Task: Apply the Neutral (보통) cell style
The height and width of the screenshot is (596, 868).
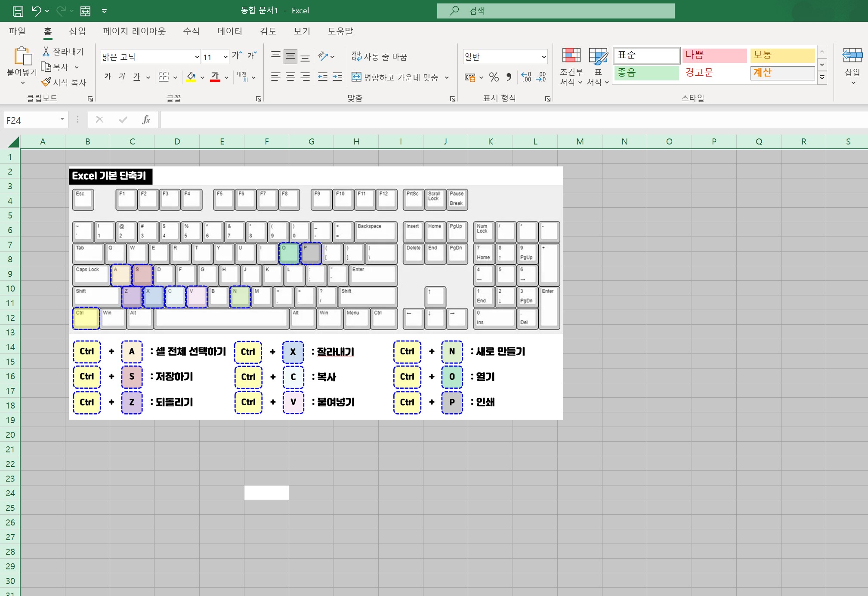Action: (x=782, y=55)
